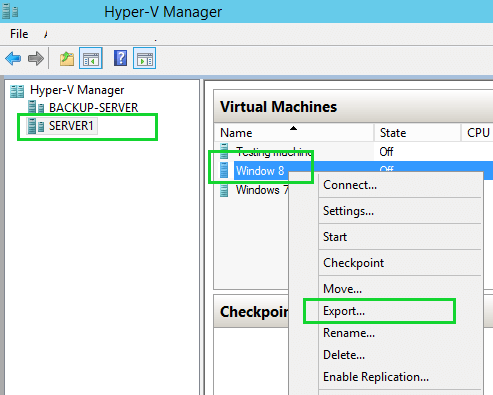
Task: Select the Window 8 virtual machine row
Action: coord(260,171)
